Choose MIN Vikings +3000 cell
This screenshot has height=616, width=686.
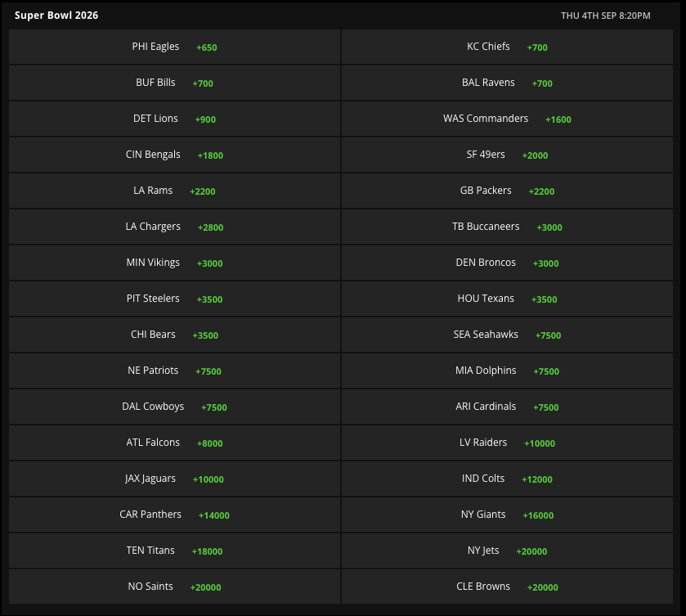coord(174,263)
